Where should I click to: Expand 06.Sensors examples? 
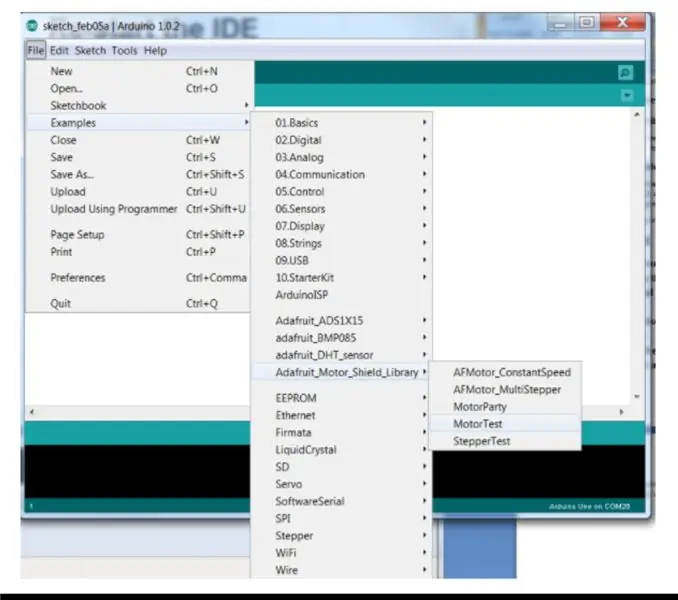pos(342,209)
